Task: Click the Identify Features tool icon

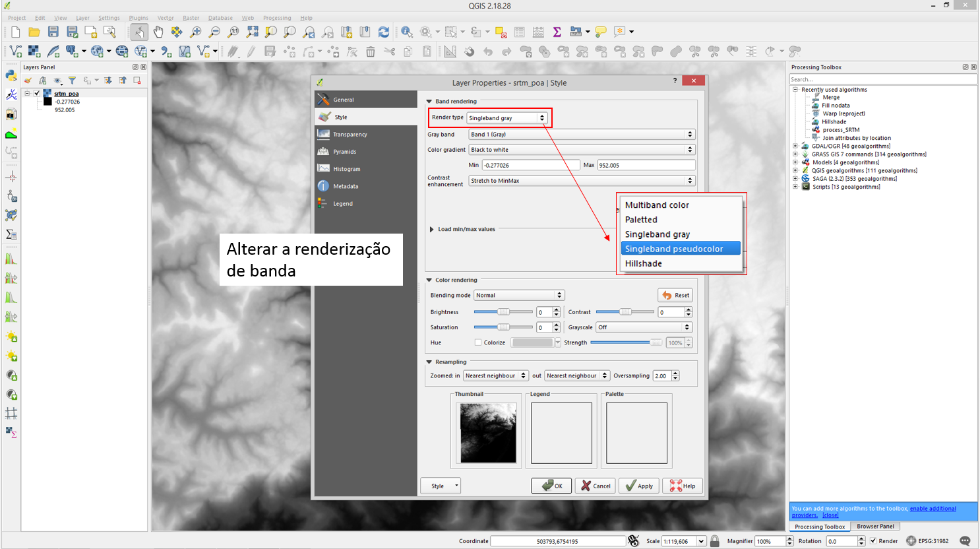Action: tap(407, 32)
